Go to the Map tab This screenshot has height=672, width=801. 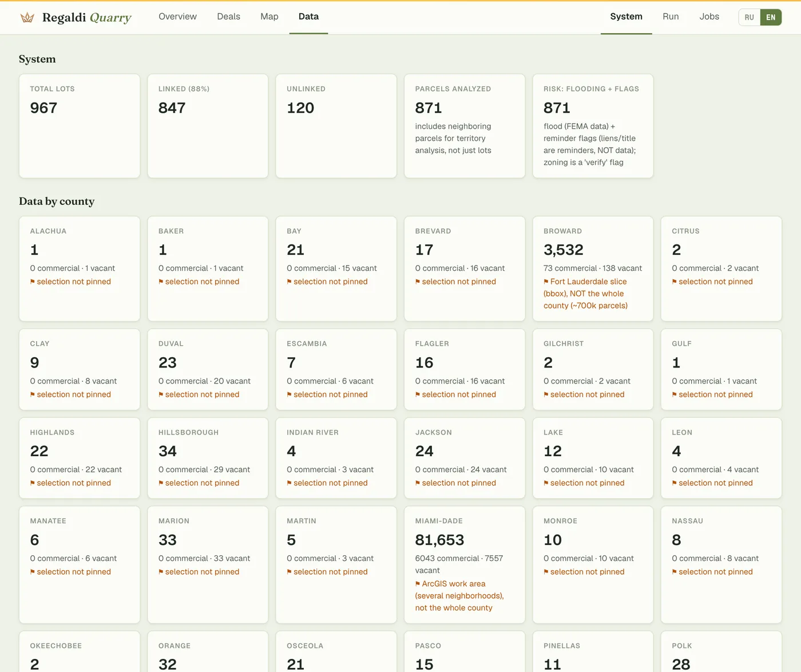pyautogui.click(x=269, y=17)
